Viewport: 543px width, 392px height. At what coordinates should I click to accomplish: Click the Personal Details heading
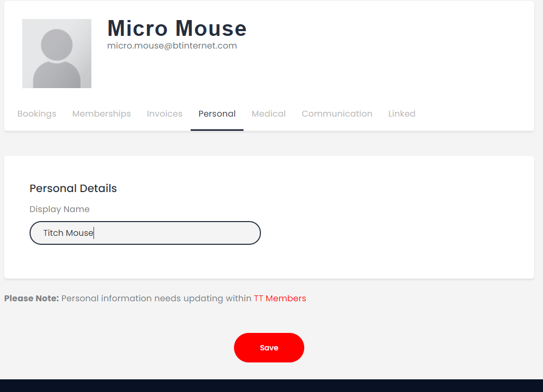click(x=73, y=188)
